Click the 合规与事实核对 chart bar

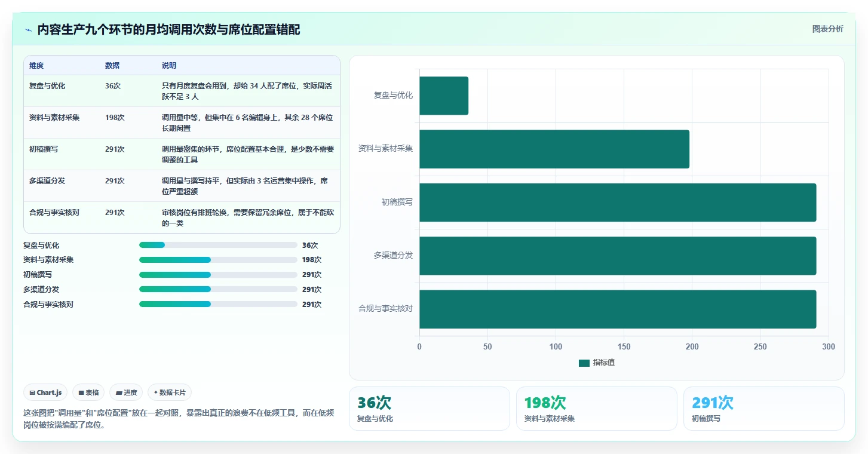pyautogui.click(x=618, y=309)
